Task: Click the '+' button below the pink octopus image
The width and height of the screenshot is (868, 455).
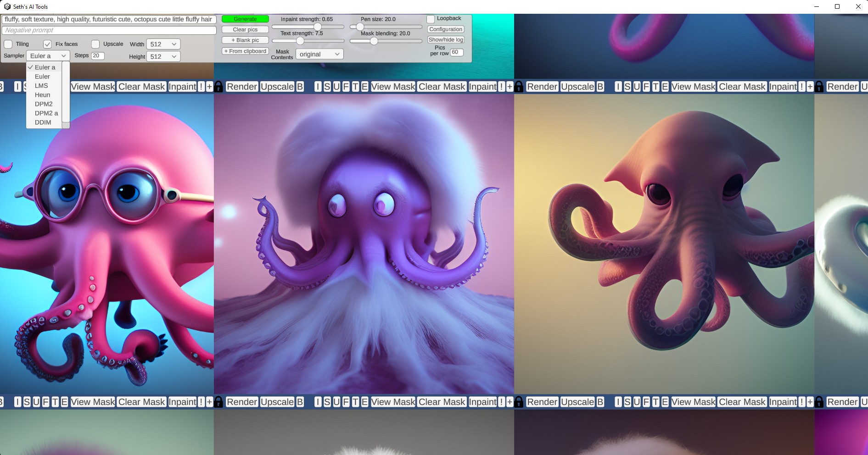Action: point(209,402)
